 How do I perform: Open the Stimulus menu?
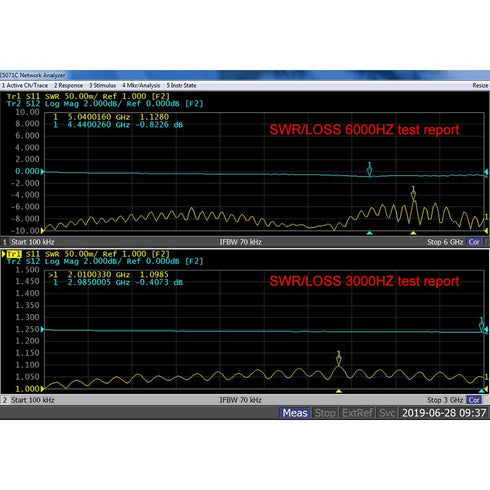102,85
